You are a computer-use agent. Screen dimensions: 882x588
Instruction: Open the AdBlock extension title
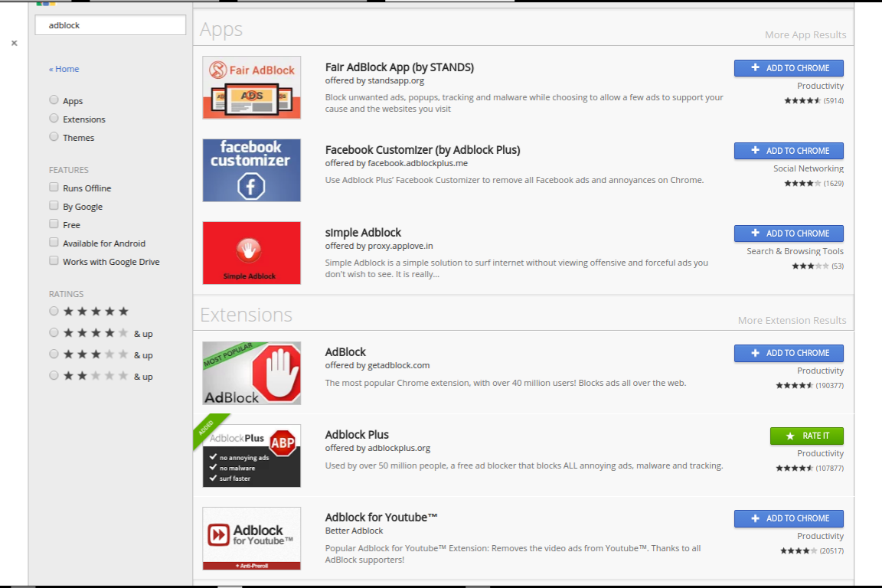[345, 351]
